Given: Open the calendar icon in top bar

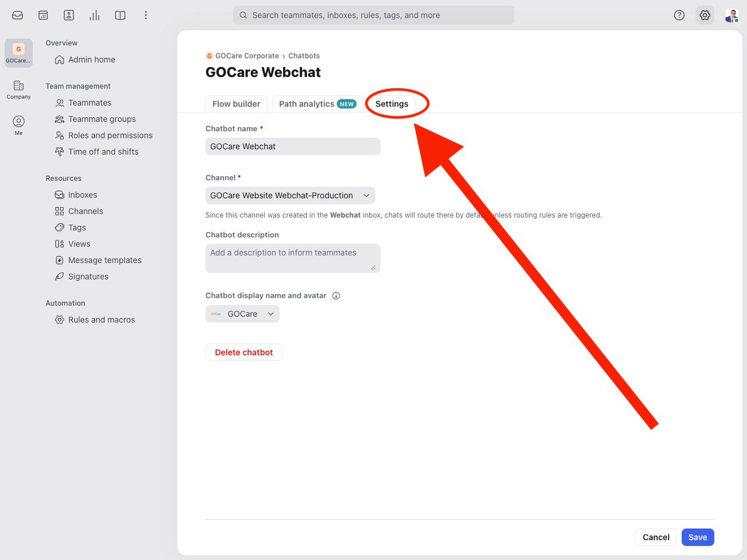Looking at the screenshot, I should coord(43,15).
